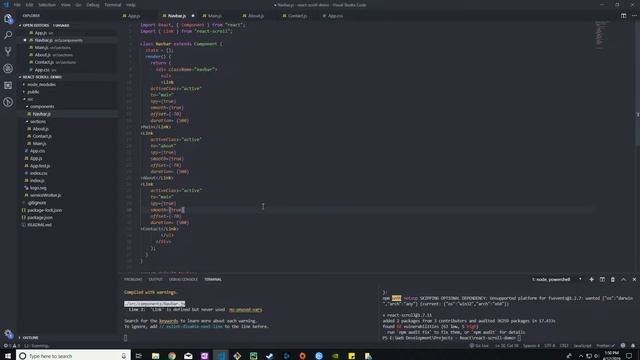Split the terminal pane

coord(602,280)
